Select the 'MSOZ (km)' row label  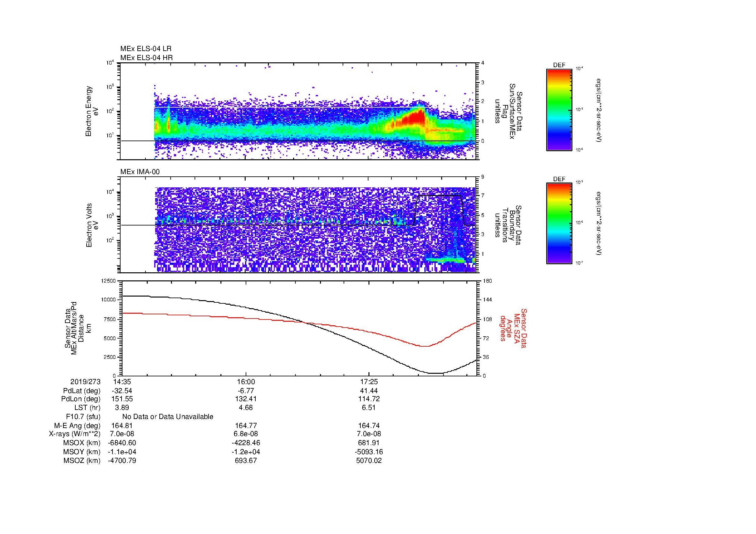coord(82,461)
